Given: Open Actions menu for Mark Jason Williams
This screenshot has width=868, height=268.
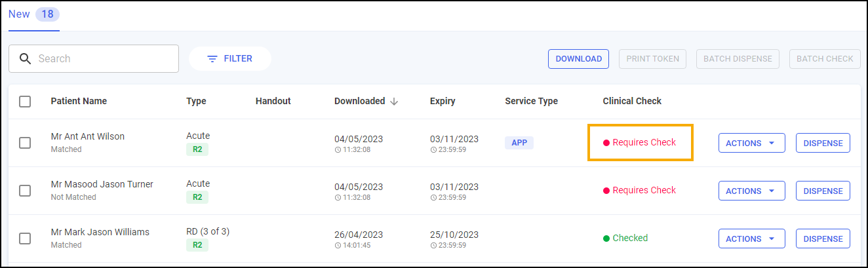Looking at the screenshot, I should coord(751,239).
